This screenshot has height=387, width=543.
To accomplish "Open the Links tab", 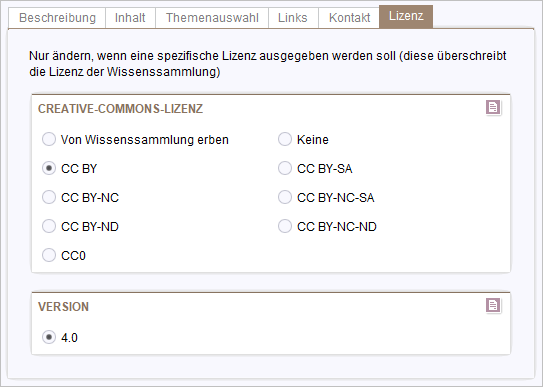I will [x=293, y=18].
